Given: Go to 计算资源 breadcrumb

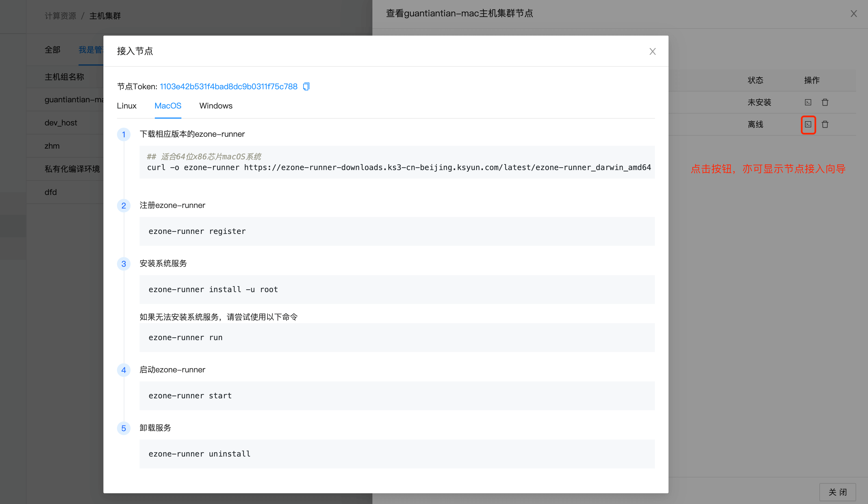Looking at the screenshot, I should click(60, 16).
